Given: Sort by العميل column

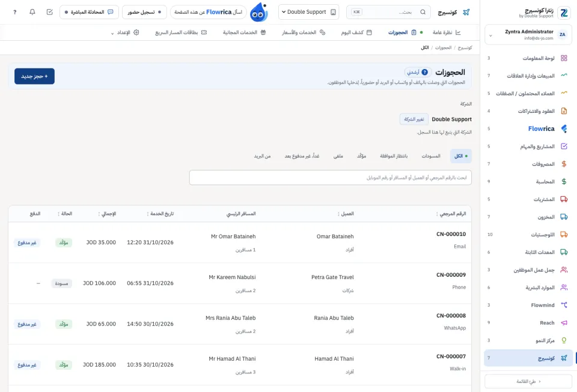Looking at the screenshot, I should pos(346,214).
